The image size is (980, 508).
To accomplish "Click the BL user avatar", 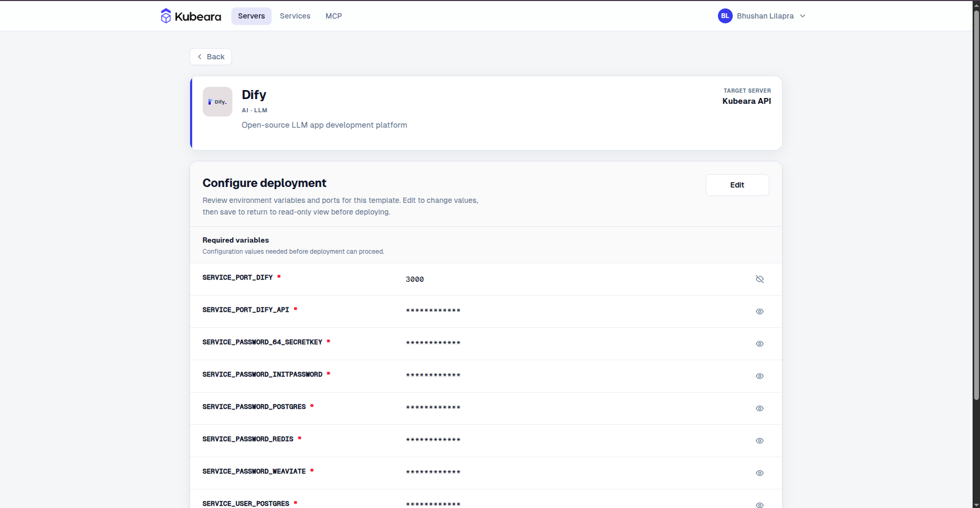I will pos(725,16).
